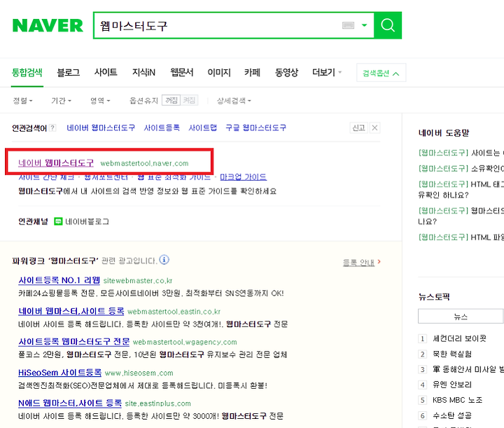Open ad link 네이버 웹마스터,사이트 등록
Image resolution: width=504 pixels, height=428 pixels.
click(71, 311)
